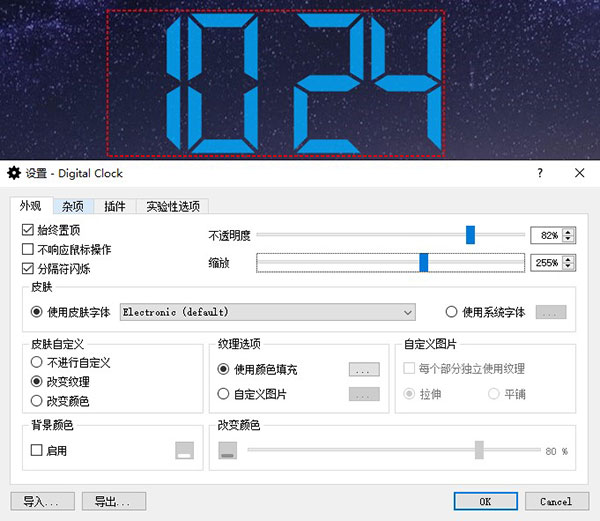Switch to the 杂项 tab
Image resolution: width=600 pixels, height=521 pixels.
(x=73, y=207)
